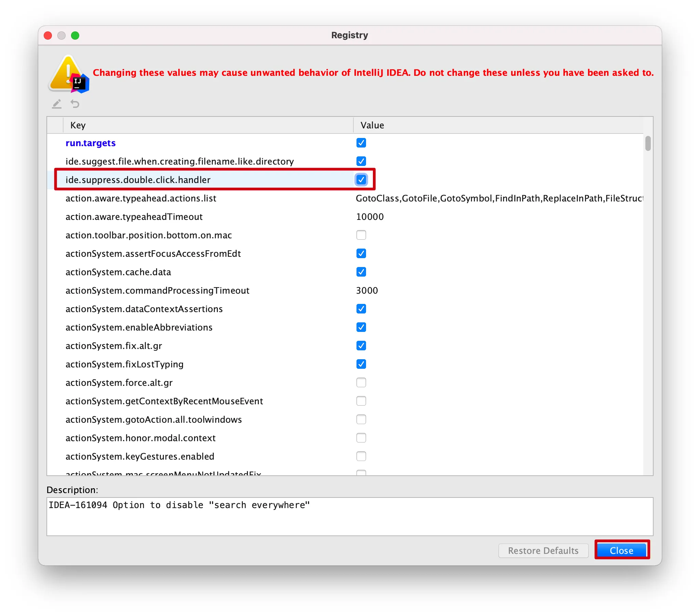The image size is (700, 616).
Task: Click the registry list vertical scrollbar
Action: tap(648, 304)
